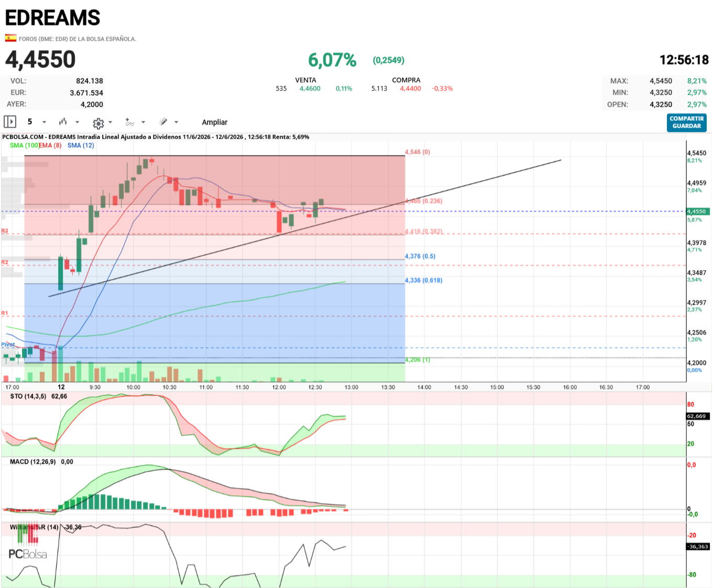Click the STO (14,3,5) indicator label
This screenshot has width=713, height=588.
click(x=29, y=396)
